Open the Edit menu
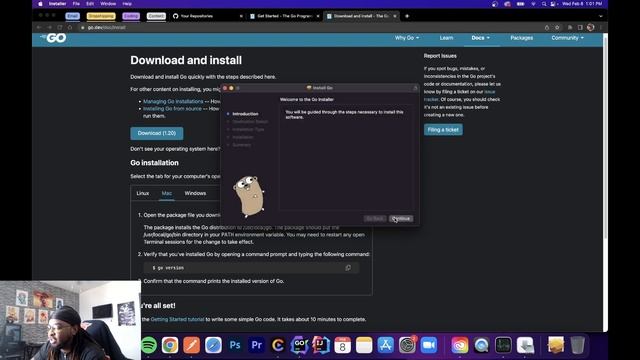The height and width of the screenshot is (360, 640). (x=90, y=4)
